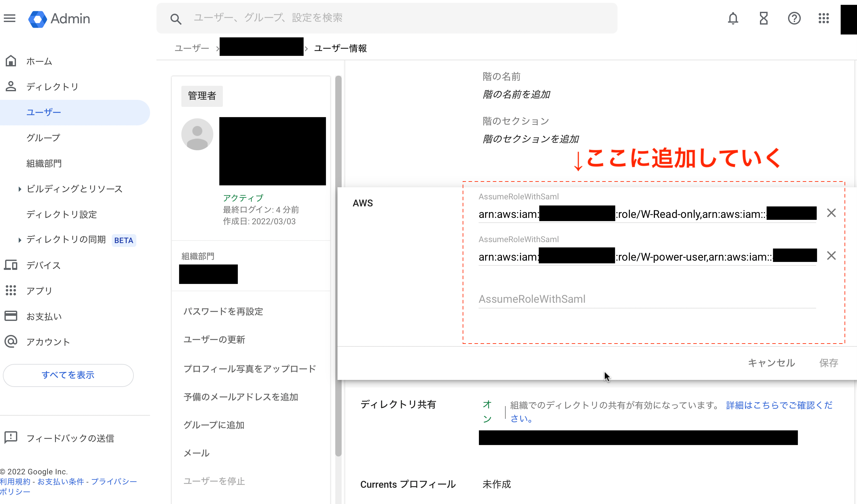
Task: Focus the empty AssumeRoleWithSaml input field
Action: [647, 299]
